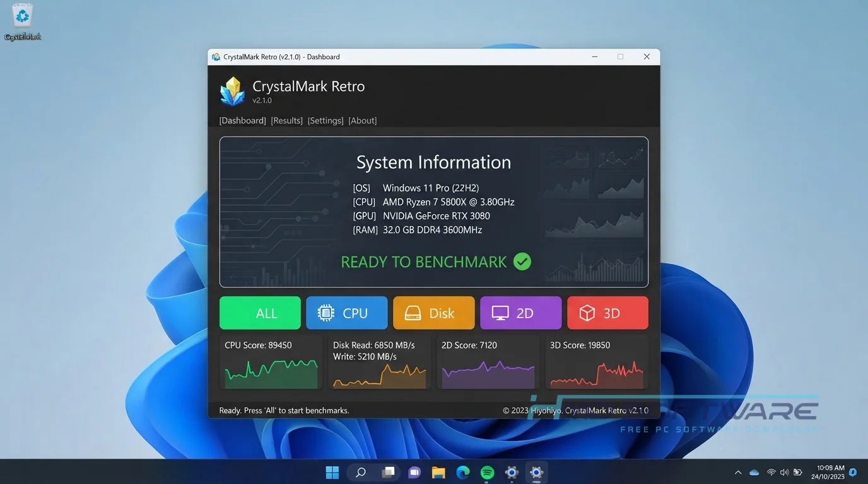Click the 'v2.1.0' version label under title
The width and height of the screenshot is (868, 484).
[x=262, y=101]
